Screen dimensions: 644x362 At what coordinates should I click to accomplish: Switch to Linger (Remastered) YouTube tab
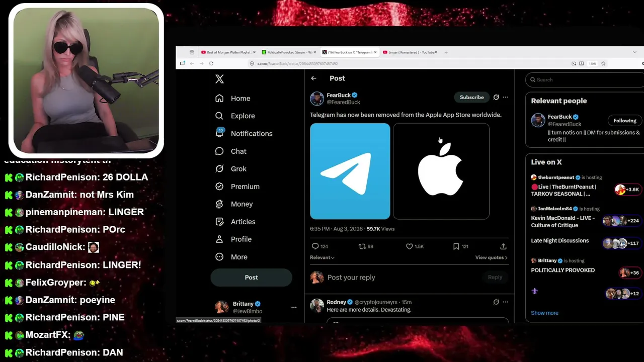(x=410, y=52)
